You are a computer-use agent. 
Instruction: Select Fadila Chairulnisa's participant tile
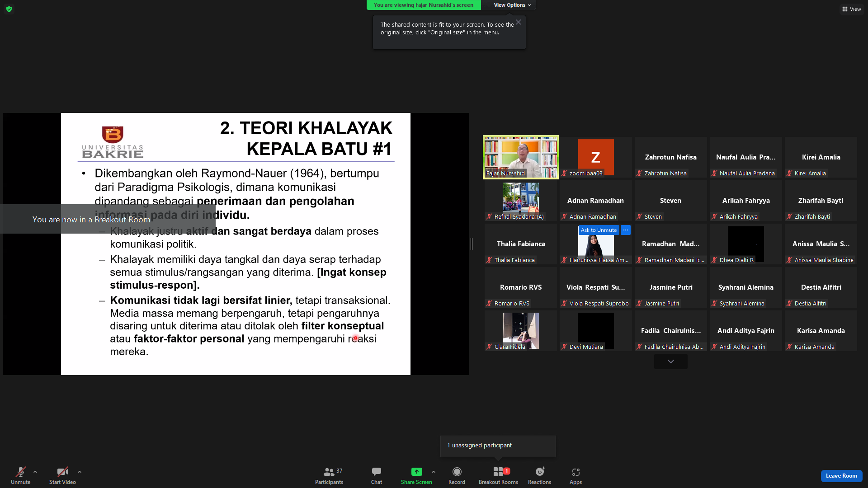point(671,331)
